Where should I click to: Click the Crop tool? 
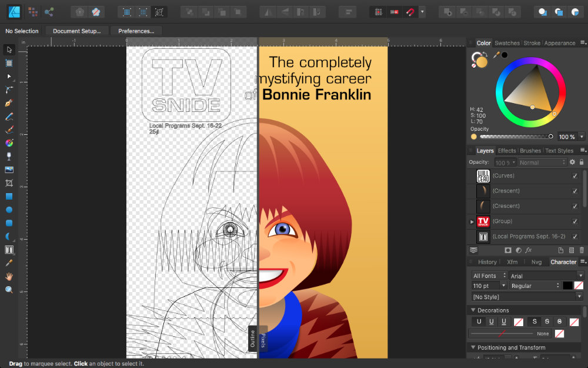click(x=9, y=183)
